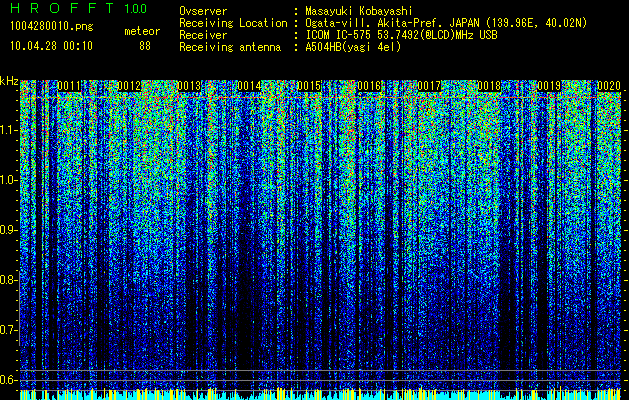Click the Receiving antenna label
Image resolution: width=629 pixels, height=400 pixels.
coord(230,47)
